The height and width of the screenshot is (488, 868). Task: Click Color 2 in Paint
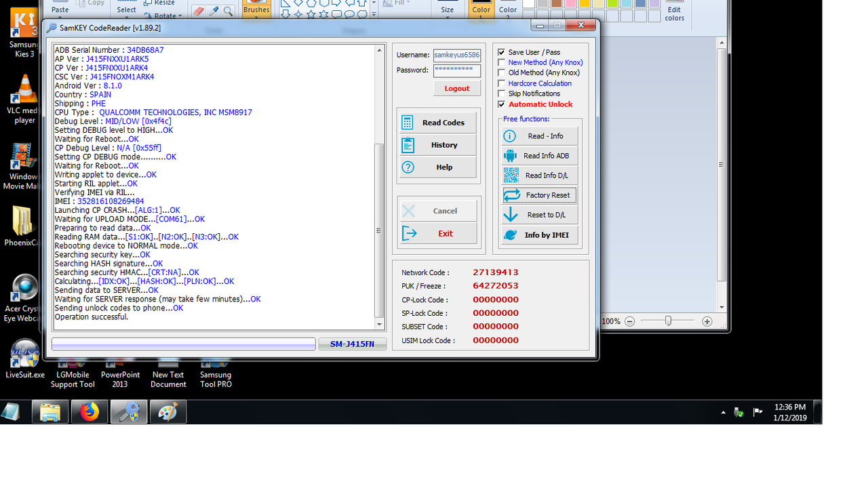pyautogui.click(x=508, y=9)
